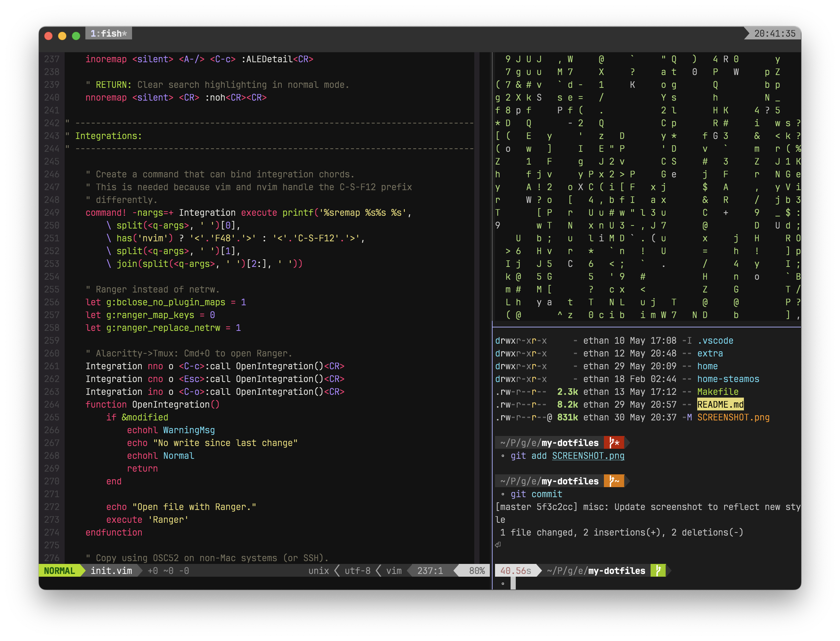Click 'endfunction' on line 274

[114, 533]
